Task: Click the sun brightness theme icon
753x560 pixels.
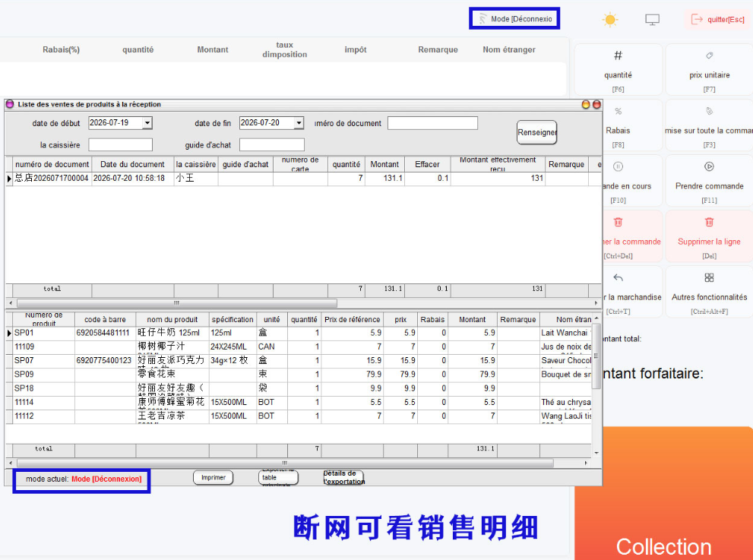Action: pyautogui.click(x=610, y=20)
